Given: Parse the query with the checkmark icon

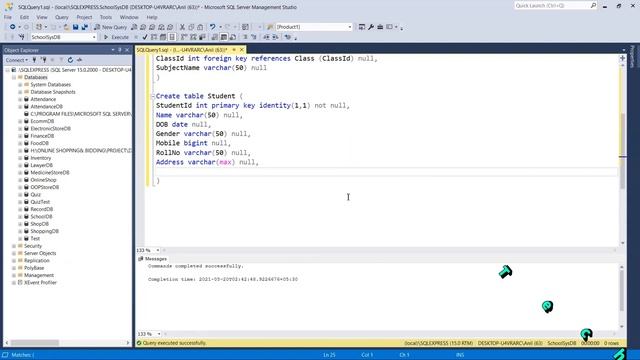Looking at the screenshot, I should point(144,37).
